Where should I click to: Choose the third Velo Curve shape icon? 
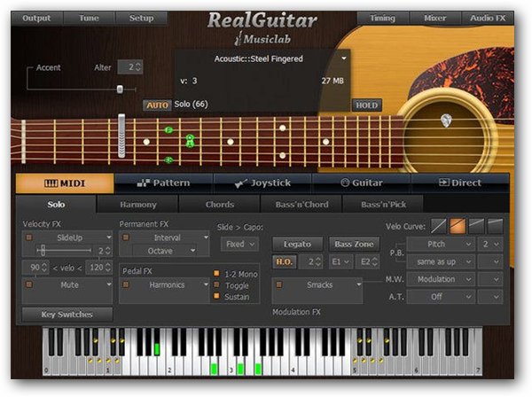[477, 227]
